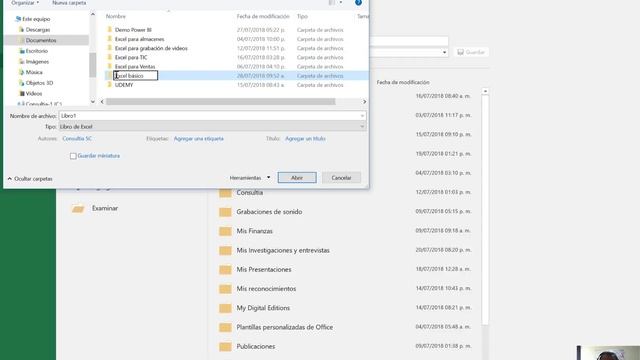Click the Este equipo computer icon
The height and width of the screenshot is (360, 640).
(x=18, y=19)
